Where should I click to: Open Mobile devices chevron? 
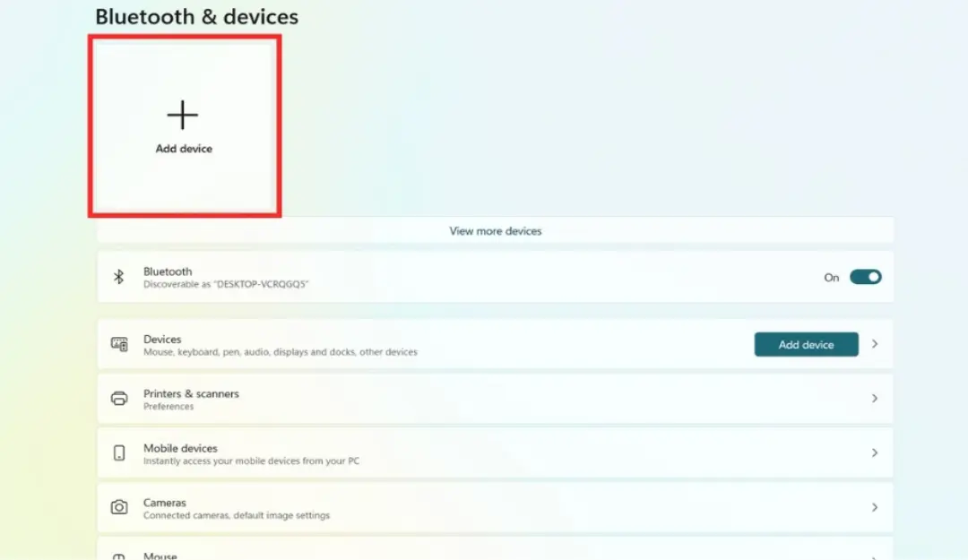(875, 452)
